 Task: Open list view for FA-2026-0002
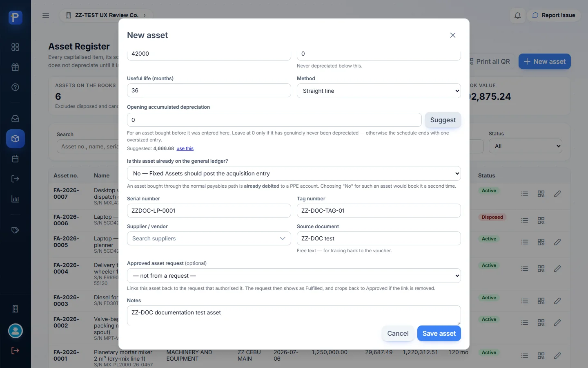(x=525, y=323)
